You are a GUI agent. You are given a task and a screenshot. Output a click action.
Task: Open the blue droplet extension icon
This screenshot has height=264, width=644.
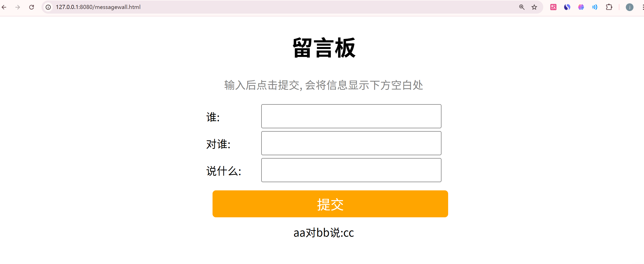click(567, 7)
